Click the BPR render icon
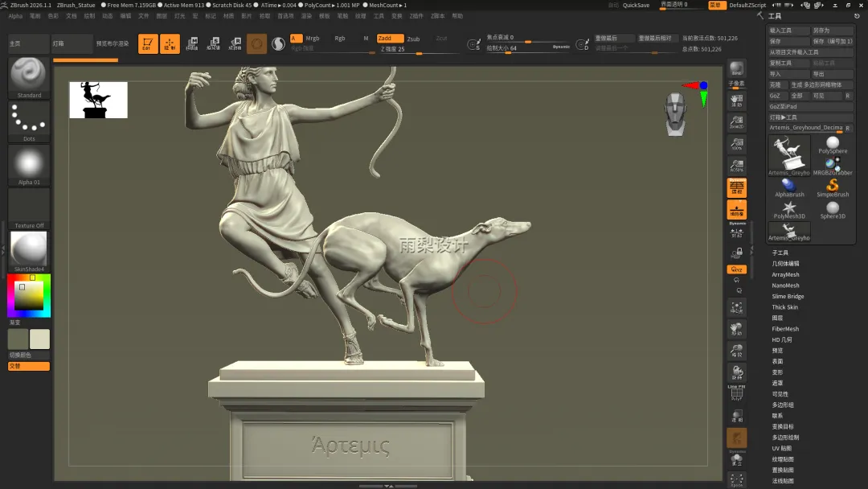Screen dimensions: 868x489 [x=737, y=68]
